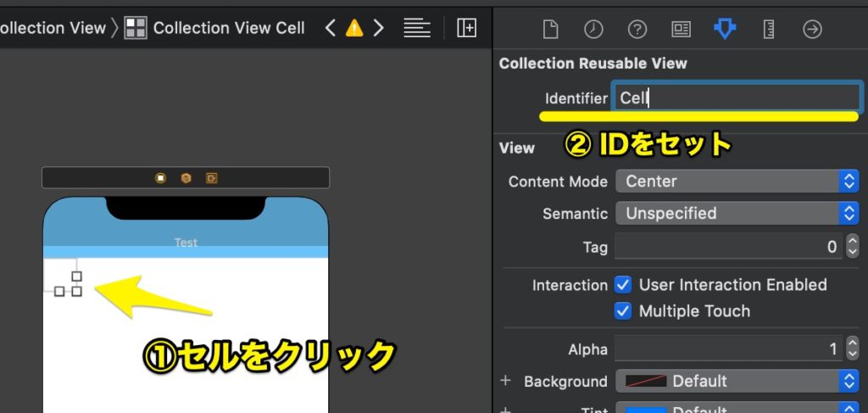Toggle Multiple Touch checkbox
868x413 pixels.
(x=623, y=311)
